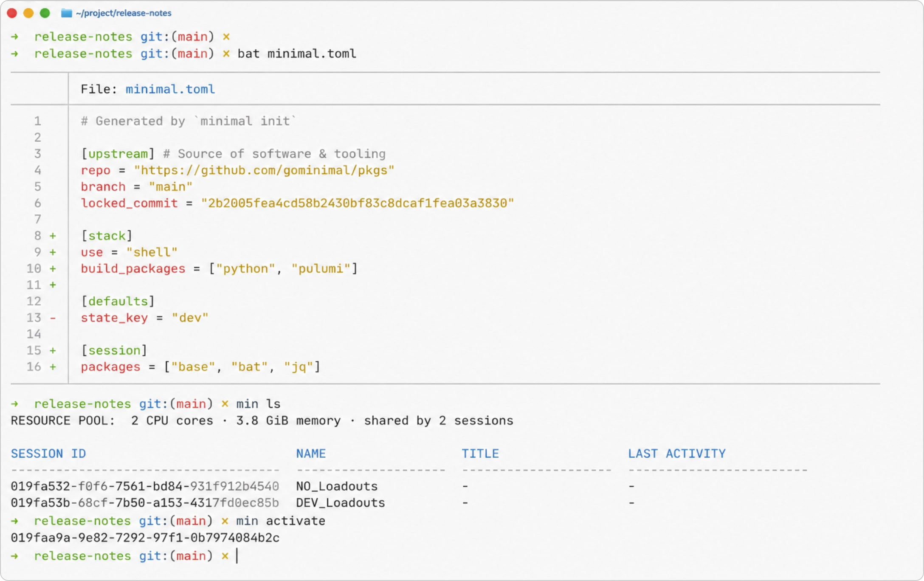Image resolution: width=924 pixels, height=581 pixels.
Task: Click the green maximize window button
Action: [45, 13]
